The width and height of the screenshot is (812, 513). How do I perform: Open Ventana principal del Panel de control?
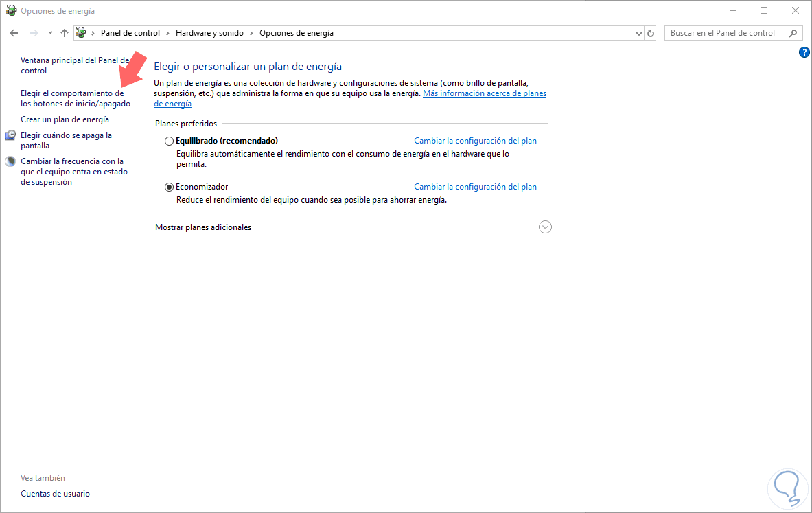pyautogui.click(x=75, y=66)
